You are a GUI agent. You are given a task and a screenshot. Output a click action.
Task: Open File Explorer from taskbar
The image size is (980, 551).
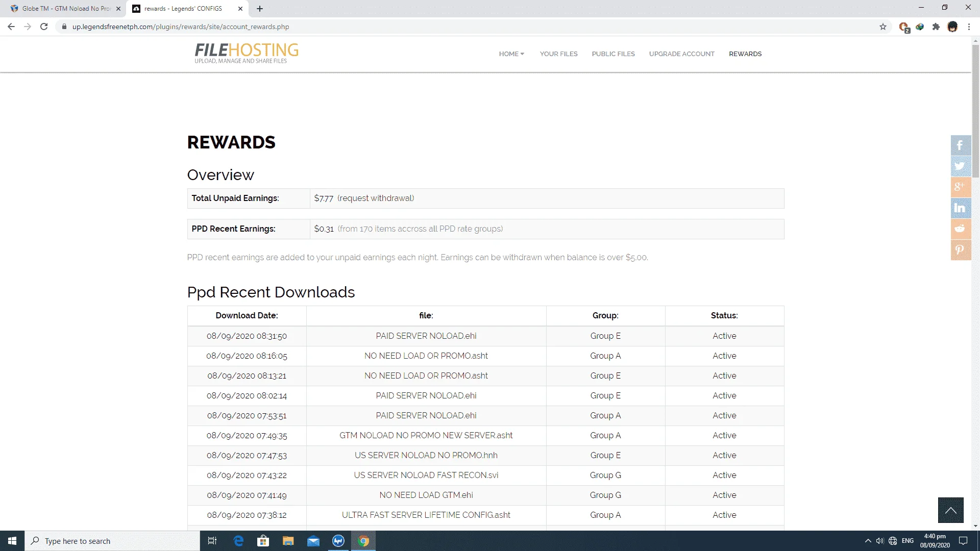click(288, 541)
